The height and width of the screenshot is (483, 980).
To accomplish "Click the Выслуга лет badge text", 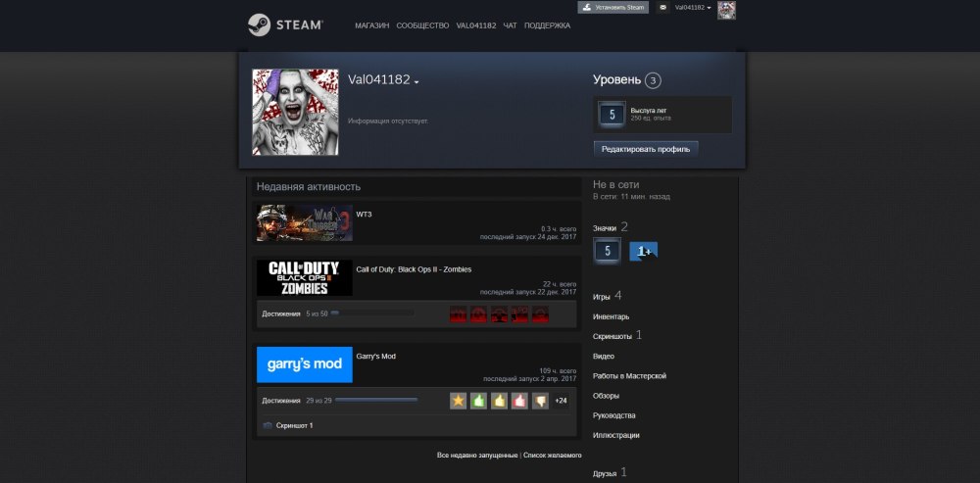I will pos(648,111).
